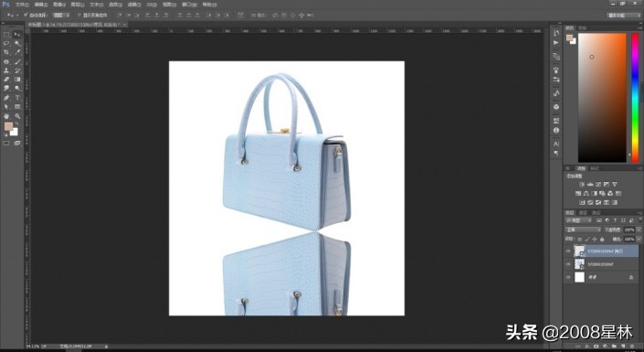Toggle lock position icon in Layers panel

[595, 239]
